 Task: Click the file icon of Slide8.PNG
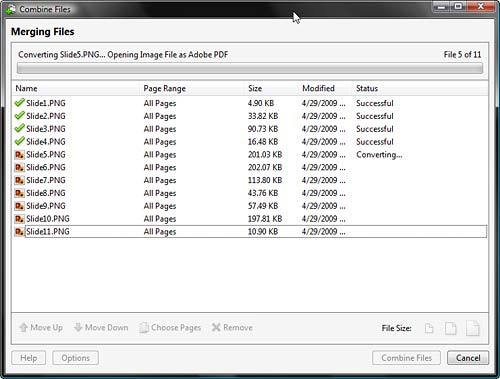tap(20, 193)
